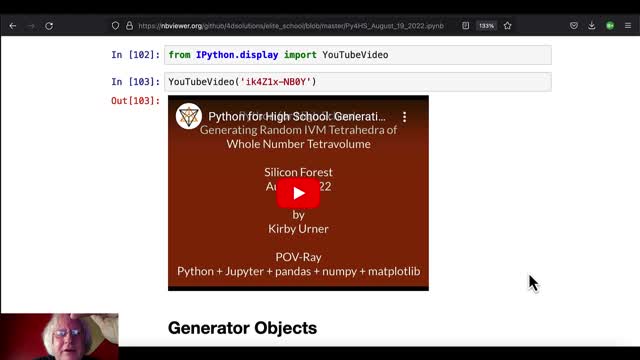The width and height of the screenshot is (640, 360).
Task: Click the forward navigation arrow
Action: 31,26
